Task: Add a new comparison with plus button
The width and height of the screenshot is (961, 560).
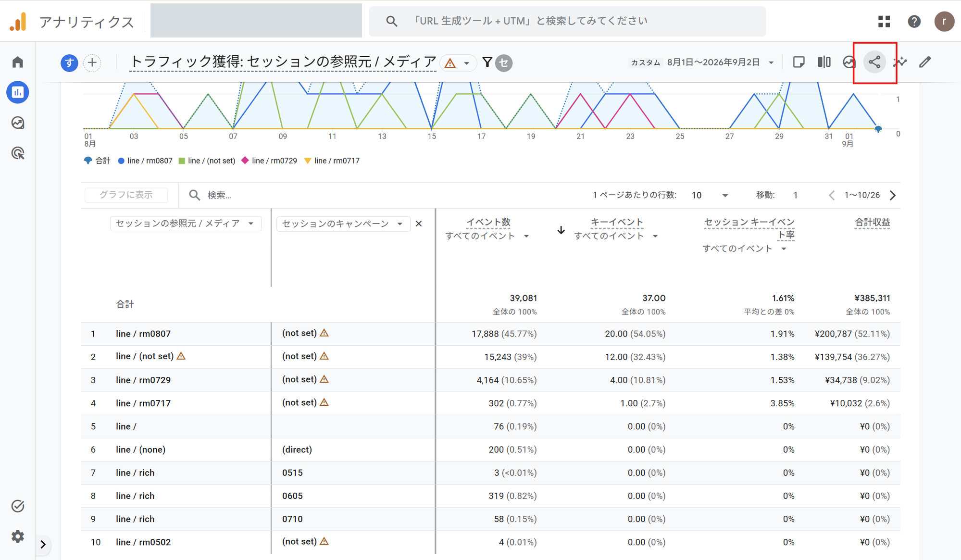Action: (92, 62)
